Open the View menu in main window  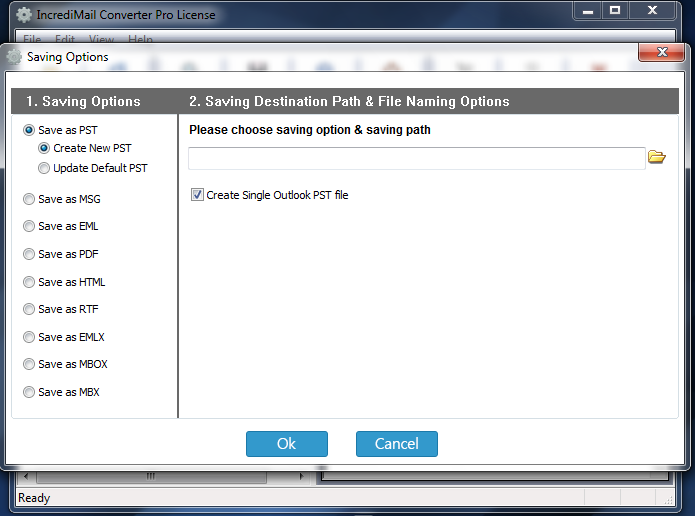(101, 39)
